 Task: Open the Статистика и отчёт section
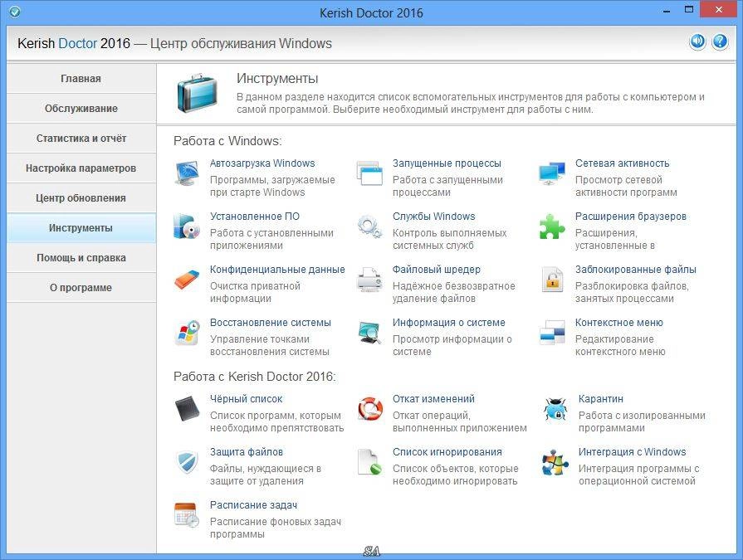pos(81,139)
